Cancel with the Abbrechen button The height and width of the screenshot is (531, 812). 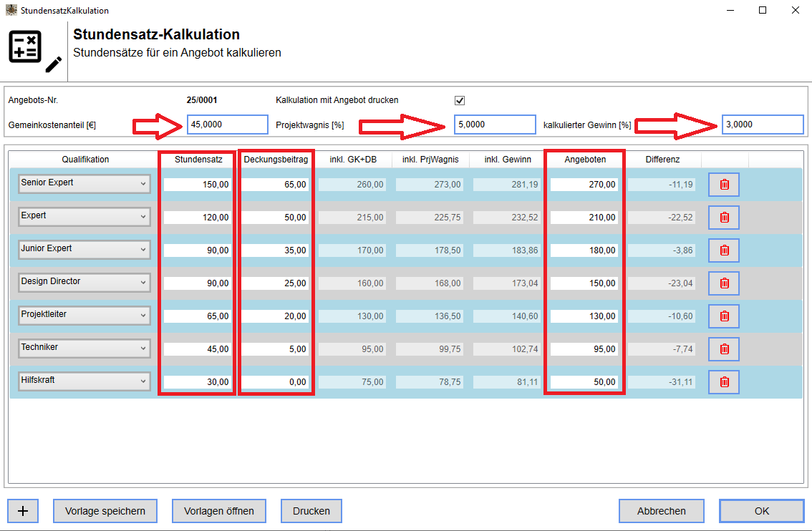tap(662, 511)
